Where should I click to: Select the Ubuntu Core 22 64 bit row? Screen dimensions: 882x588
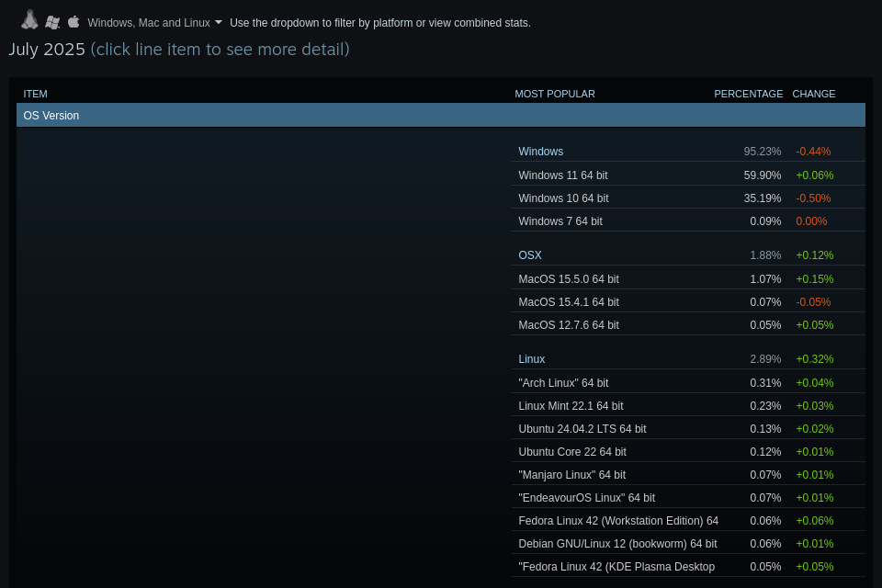click(x=688, y=452)
